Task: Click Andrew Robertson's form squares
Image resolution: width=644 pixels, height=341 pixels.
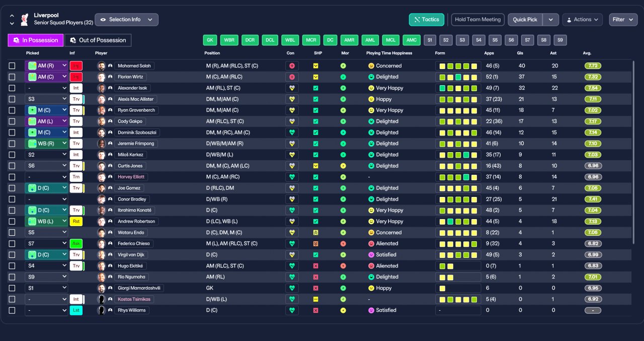Action: pyautogui.click(x=458, y=221)
